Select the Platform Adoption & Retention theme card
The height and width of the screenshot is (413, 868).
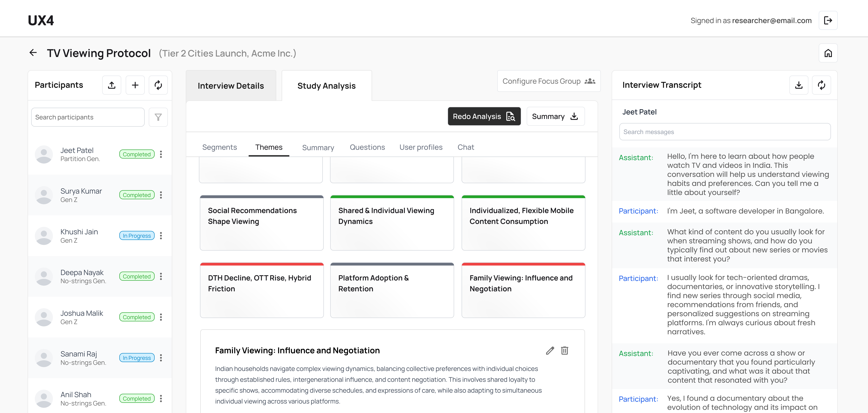(392, 290)
